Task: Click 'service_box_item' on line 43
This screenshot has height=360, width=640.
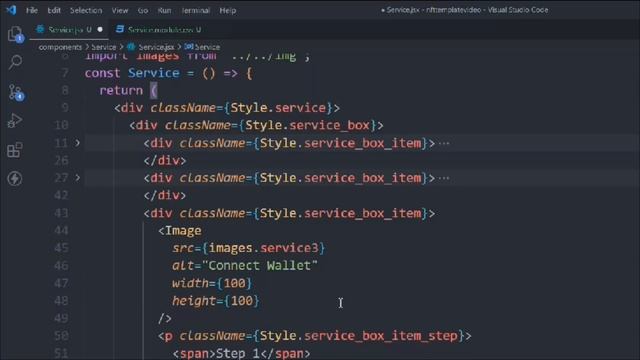Action: pyautogui.click(x=362, y=213)
